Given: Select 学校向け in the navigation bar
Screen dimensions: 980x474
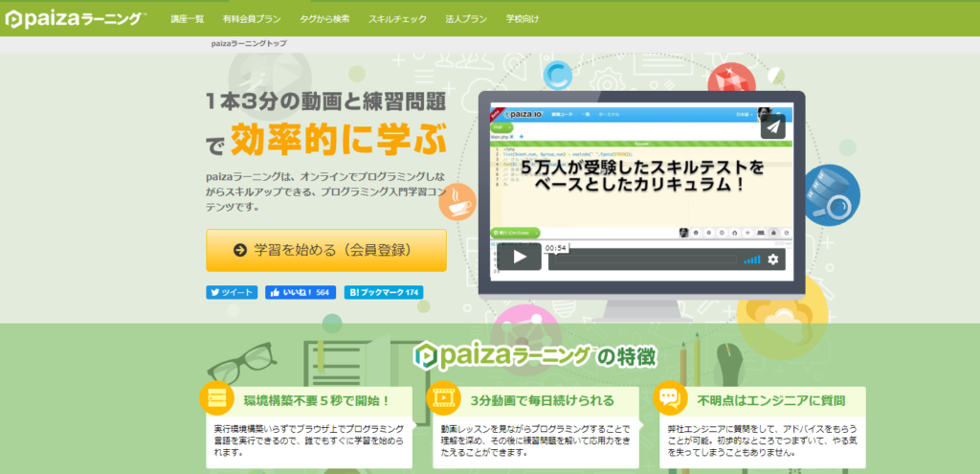Looking at the screenshot, I should pyautogui.click(x=523, y=19).
